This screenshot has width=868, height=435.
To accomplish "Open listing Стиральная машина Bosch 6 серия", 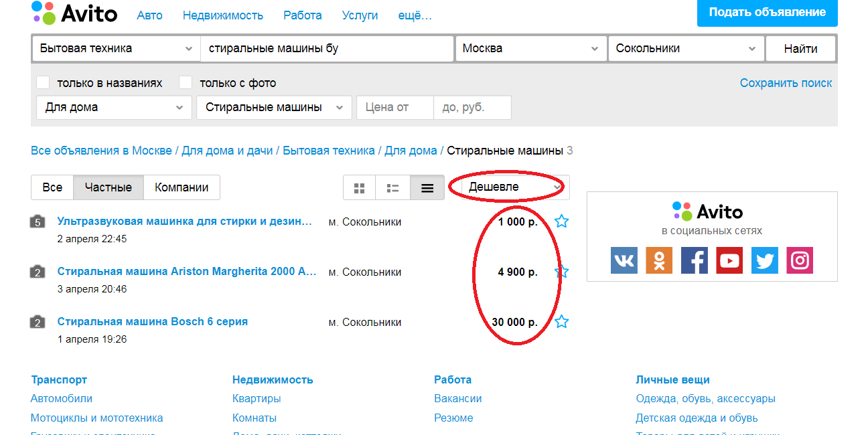I will coord(153,322).
